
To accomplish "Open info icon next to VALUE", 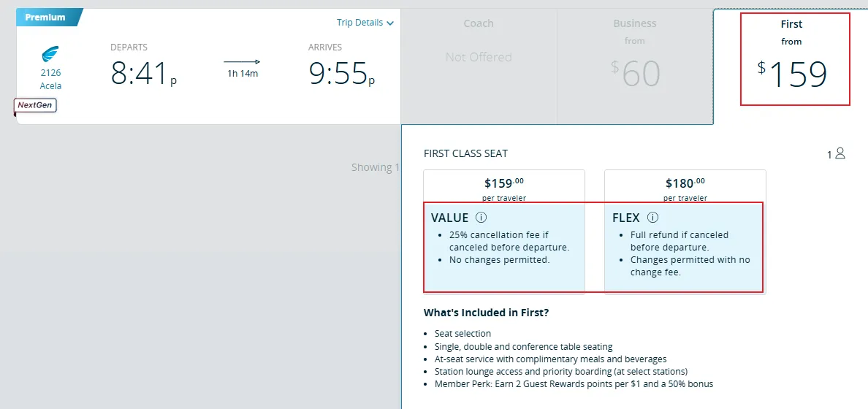I will coord(481,218).
